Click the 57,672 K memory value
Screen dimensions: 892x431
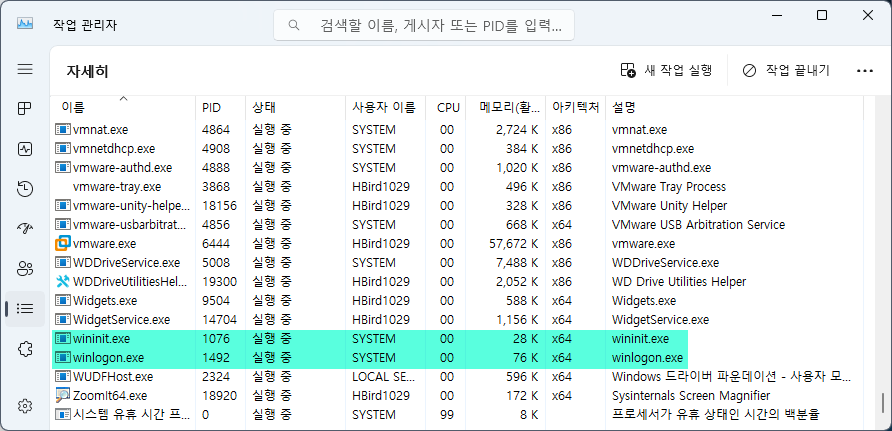pyautogui.click(x=514, y=244)
